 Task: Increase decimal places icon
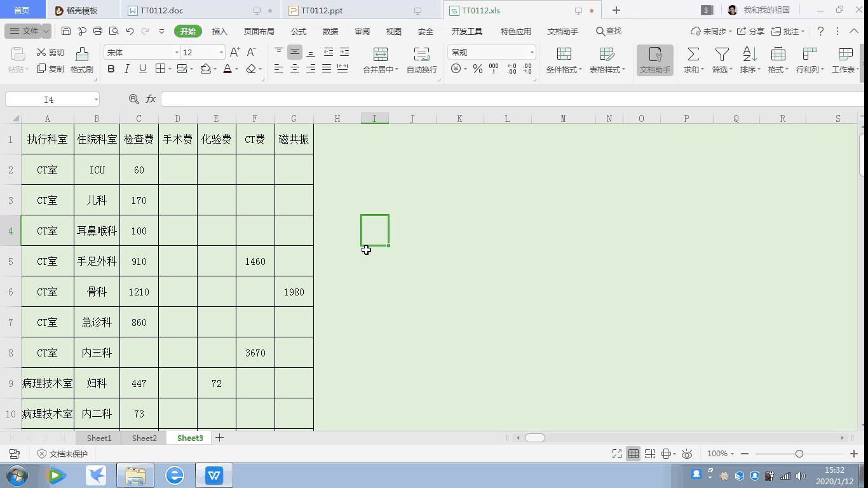(x=512, y=69)
